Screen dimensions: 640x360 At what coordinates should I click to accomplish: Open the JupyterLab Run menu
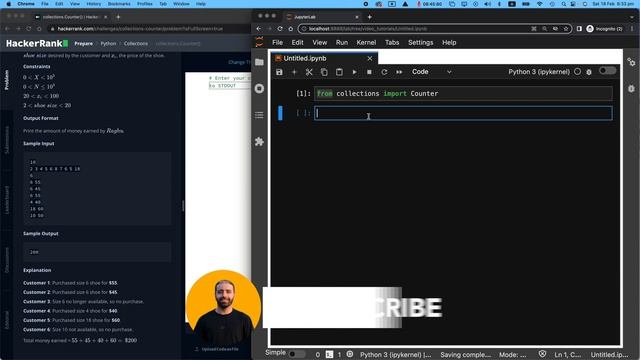[342, 42]
